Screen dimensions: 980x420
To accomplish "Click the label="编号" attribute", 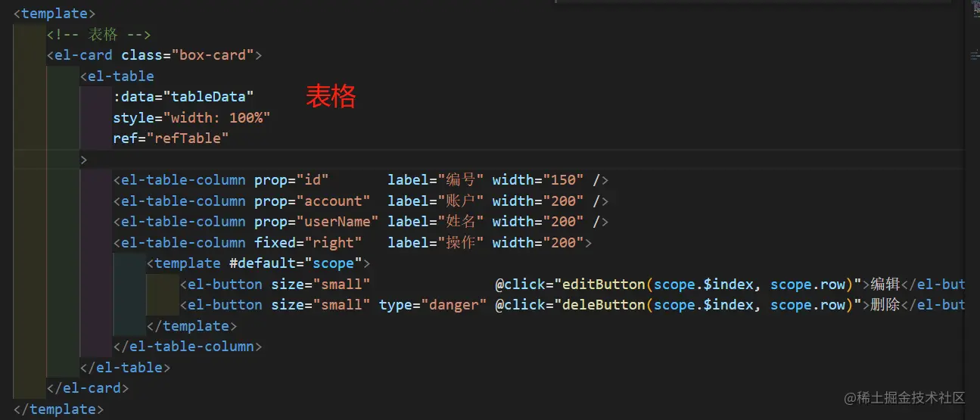I will [436, 180].
